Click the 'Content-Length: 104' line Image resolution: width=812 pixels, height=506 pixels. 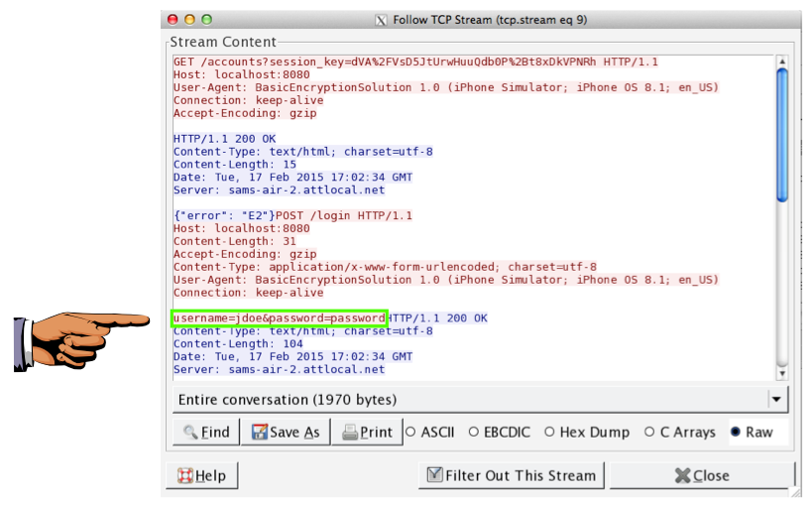click(238, 343)
